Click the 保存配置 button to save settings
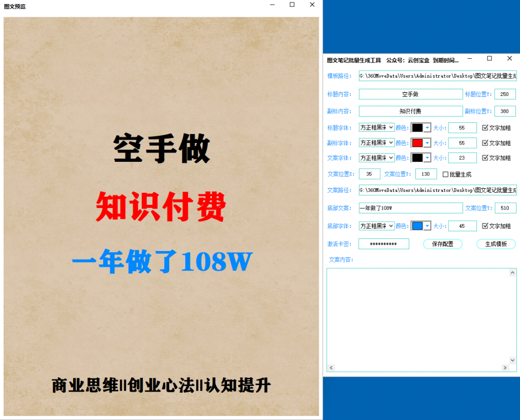This screenshot has width=520, height=420. pos(442,244)
